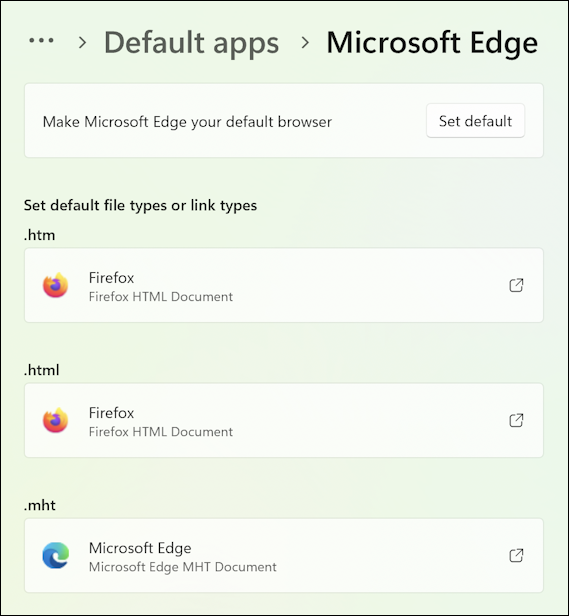Click the .html file type label
Screen dimensions: 569x616
[42, 370]
